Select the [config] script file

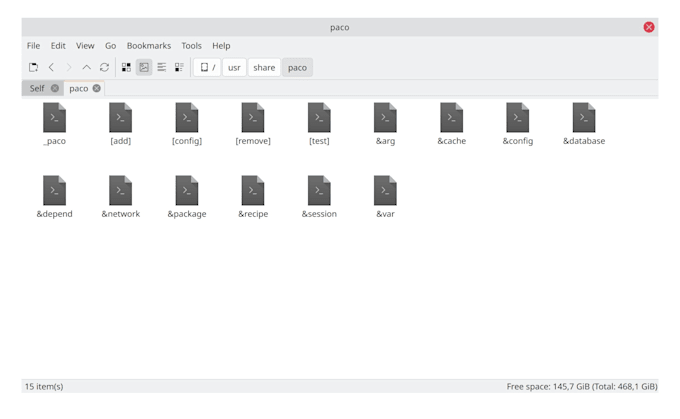(x=187, y=124)
